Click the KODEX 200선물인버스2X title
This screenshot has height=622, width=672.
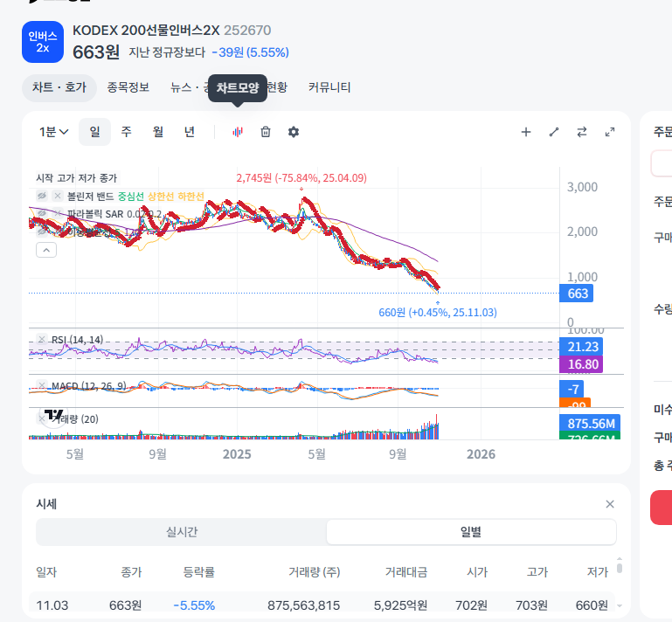[x=146, y=31]
